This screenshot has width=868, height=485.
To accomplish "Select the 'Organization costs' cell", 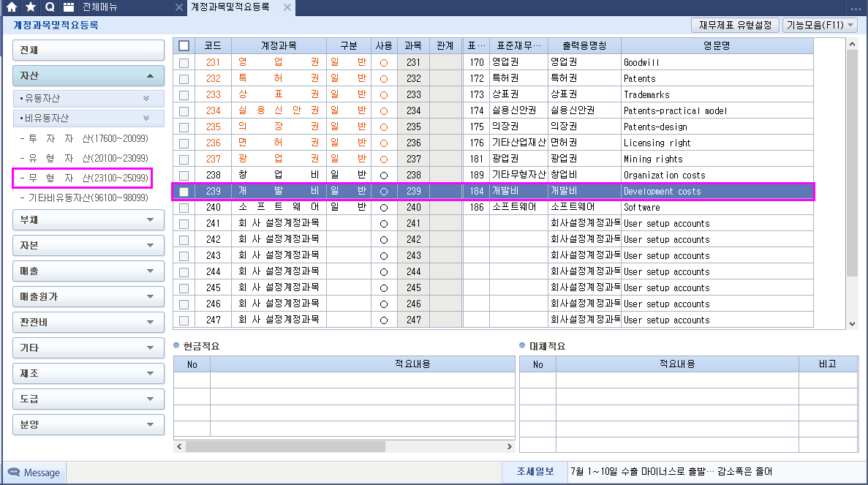I will 717,175.
